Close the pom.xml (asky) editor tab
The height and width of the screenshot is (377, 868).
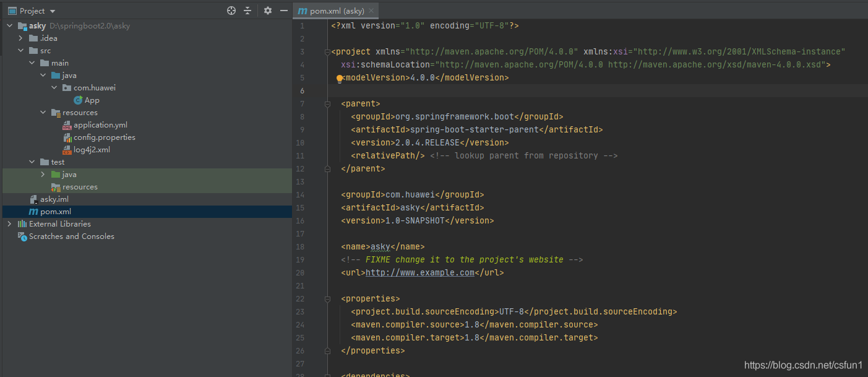coord(371,11)
